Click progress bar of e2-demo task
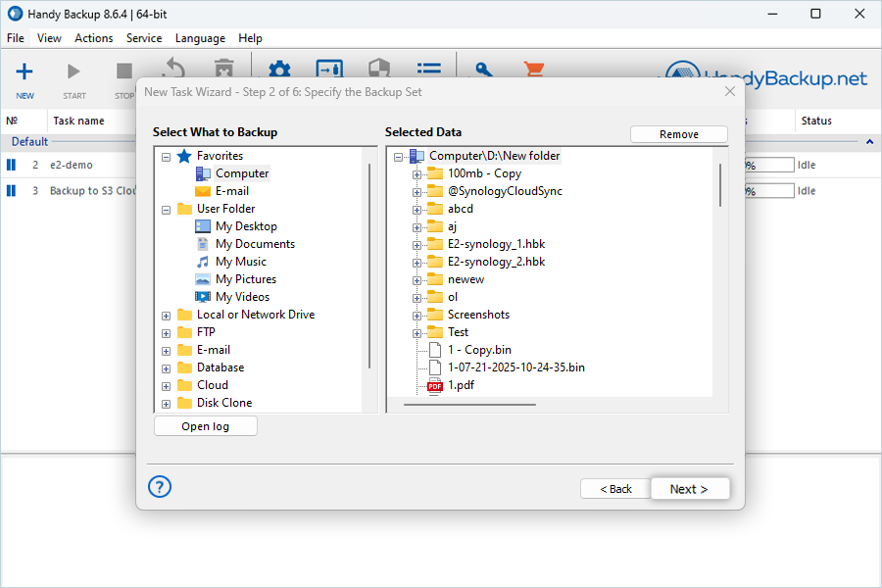The width and height of the screenshot is (882, 588). 768,165
